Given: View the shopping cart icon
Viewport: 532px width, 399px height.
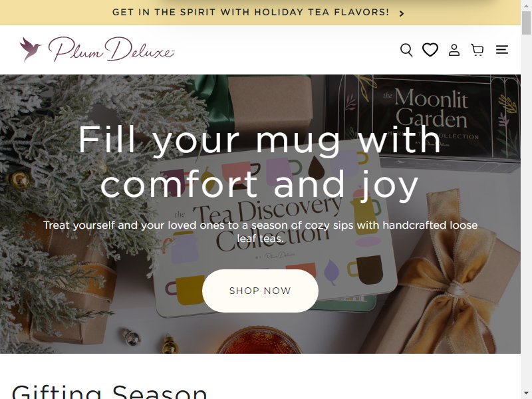Looking at the screenshot, I should click(x=477, y=50).
